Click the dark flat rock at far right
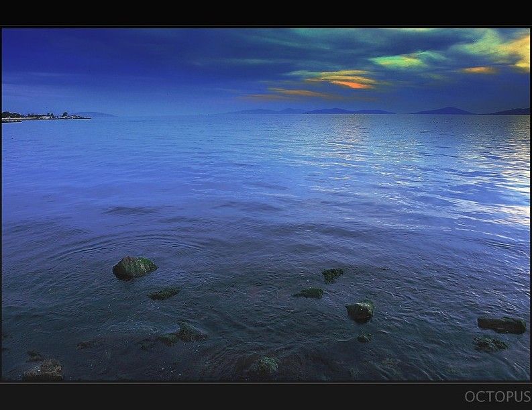The width and height of the screenshot is (532, 410). (x=502, y=325)
